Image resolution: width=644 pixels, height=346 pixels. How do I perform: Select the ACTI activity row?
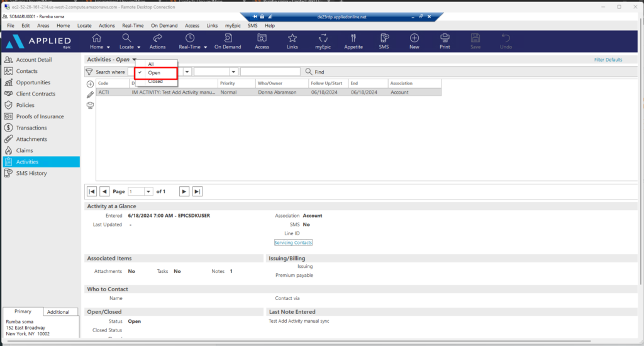coord(269,92)
